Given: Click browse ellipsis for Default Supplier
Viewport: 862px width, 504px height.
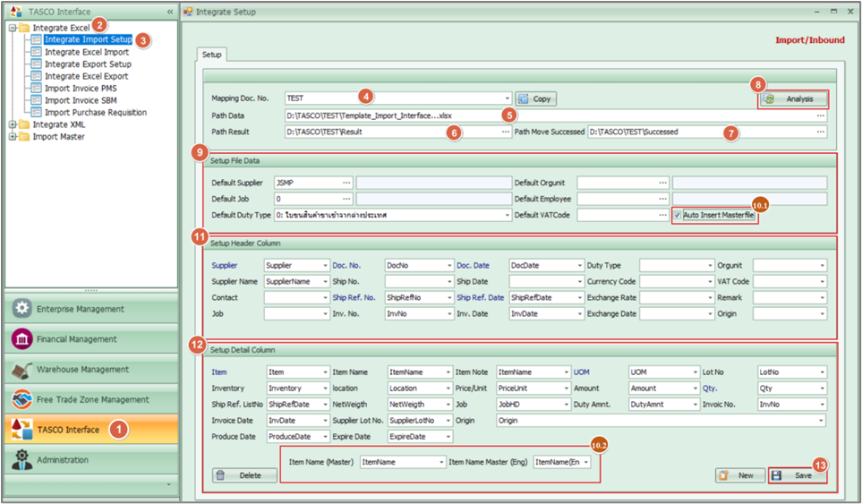Looking at the screenshot, I should [x=346, y=183].
